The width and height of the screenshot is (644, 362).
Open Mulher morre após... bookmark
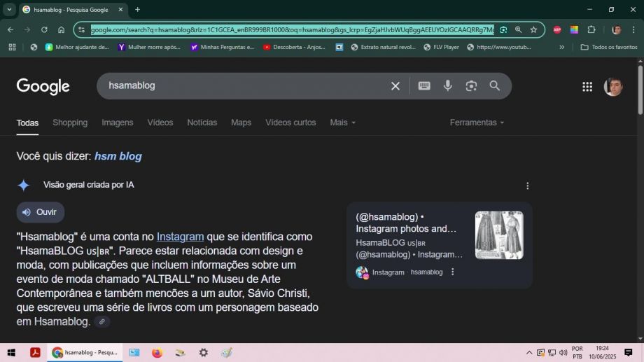tap(149, 47)
